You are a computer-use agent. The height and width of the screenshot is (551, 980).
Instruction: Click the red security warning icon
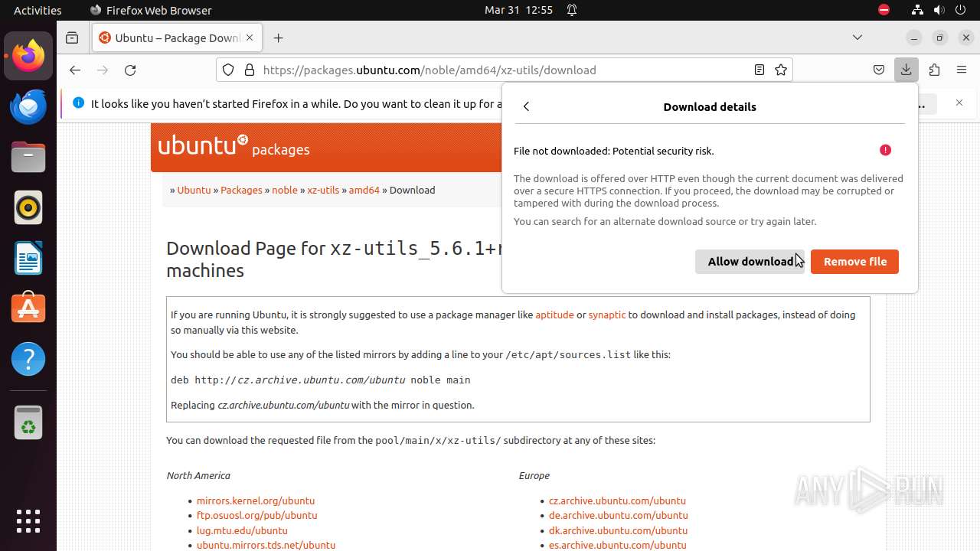[x=885, y=150]
